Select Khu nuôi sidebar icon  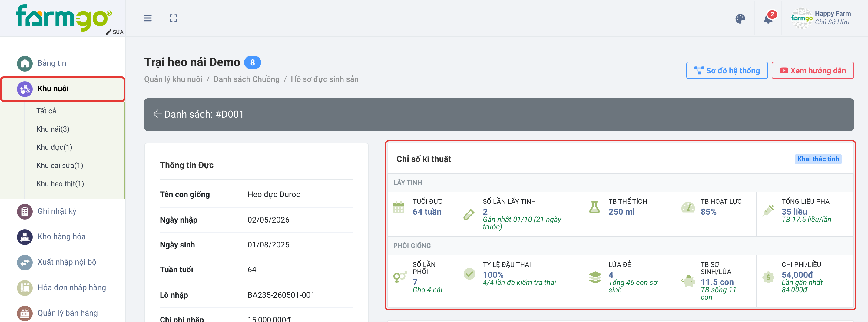click(25, 89)
